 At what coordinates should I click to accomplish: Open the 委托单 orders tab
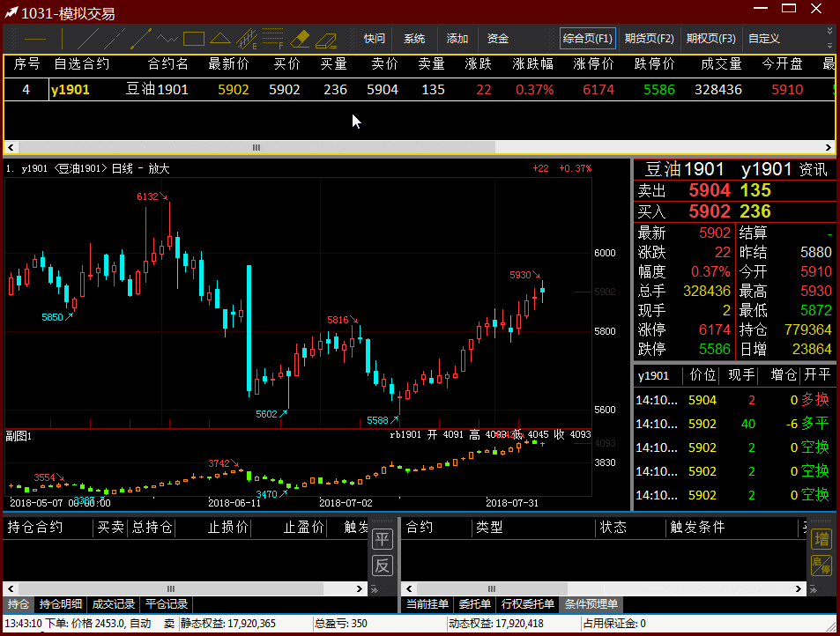[475, 604]
